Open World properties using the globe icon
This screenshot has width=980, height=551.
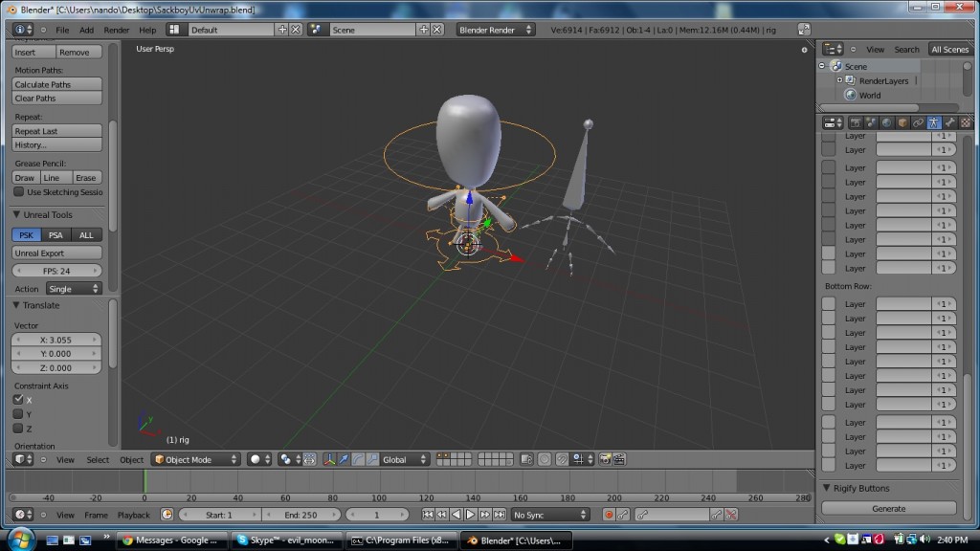[885, 121]
